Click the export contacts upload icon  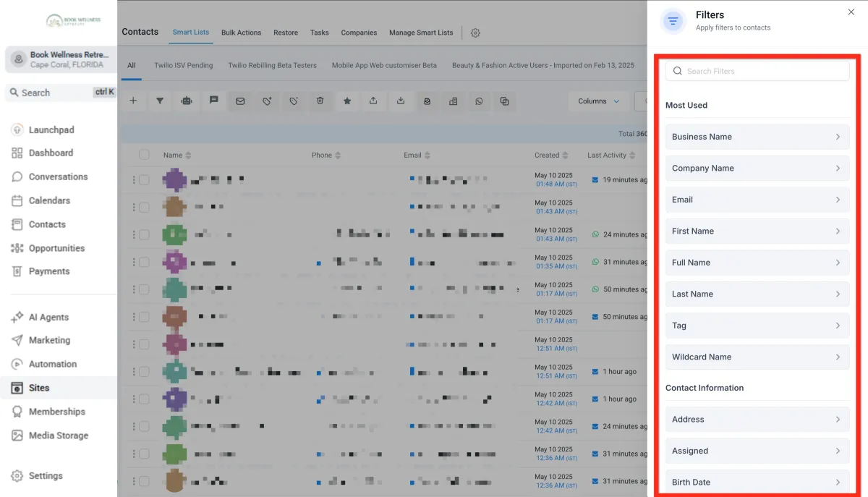coord(373,101)
